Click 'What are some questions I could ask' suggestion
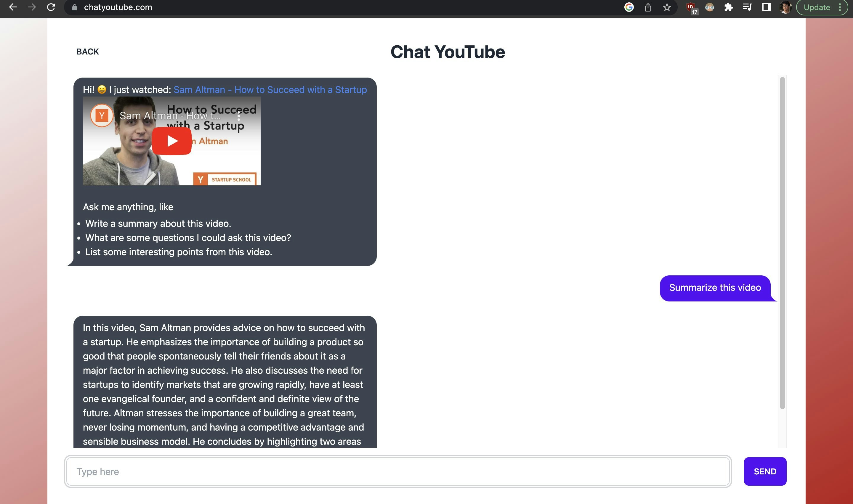 [188, 238]
